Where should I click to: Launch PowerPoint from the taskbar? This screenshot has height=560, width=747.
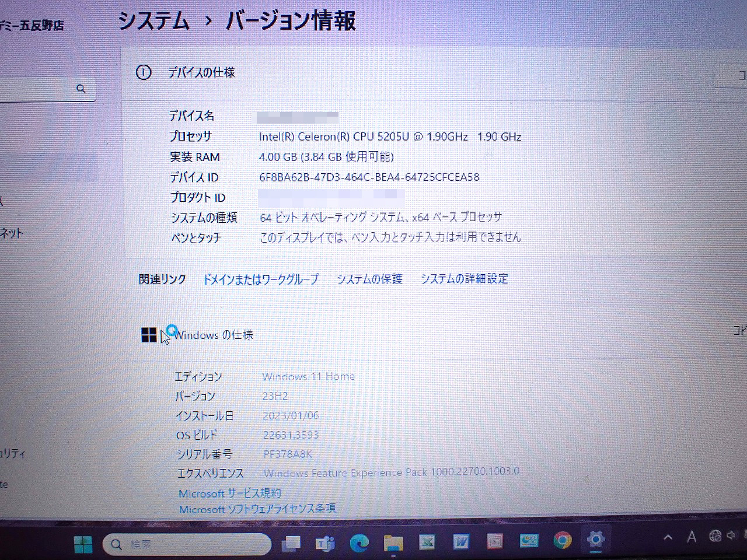click(x=495, y=542)
